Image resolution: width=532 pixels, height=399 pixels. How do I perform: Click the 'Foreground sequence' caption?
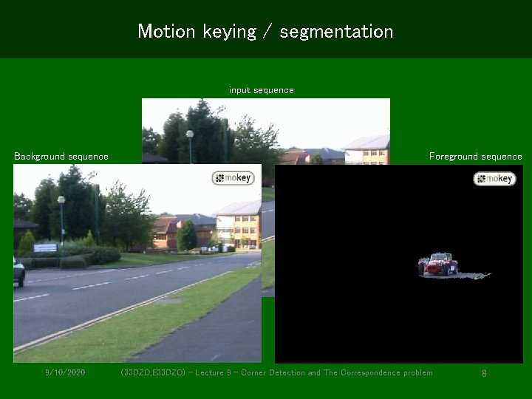[x=475, y=157]
